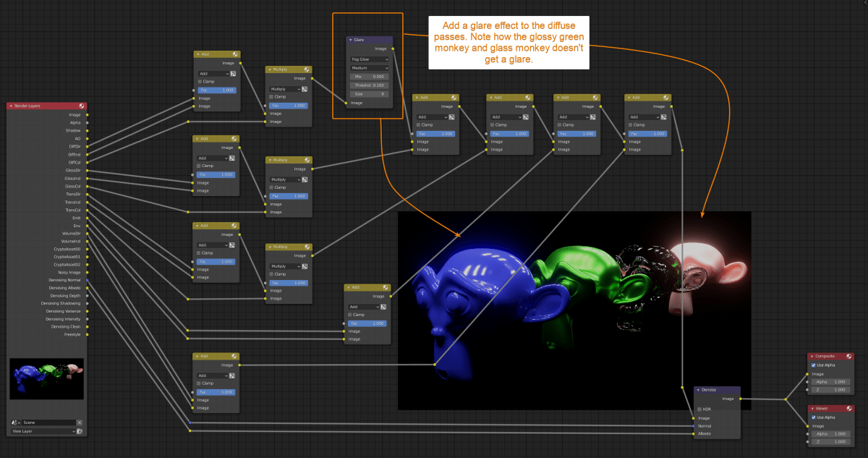Open Fog Glow glare type dropdown

click(x=370, y=59)
